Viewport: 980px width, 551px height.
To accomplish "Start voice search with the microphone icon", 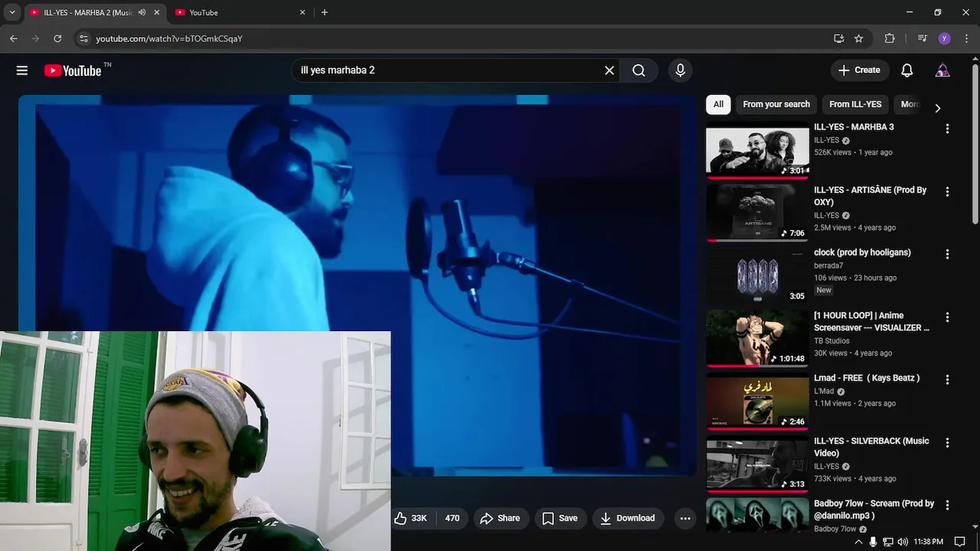I will 680,70.
